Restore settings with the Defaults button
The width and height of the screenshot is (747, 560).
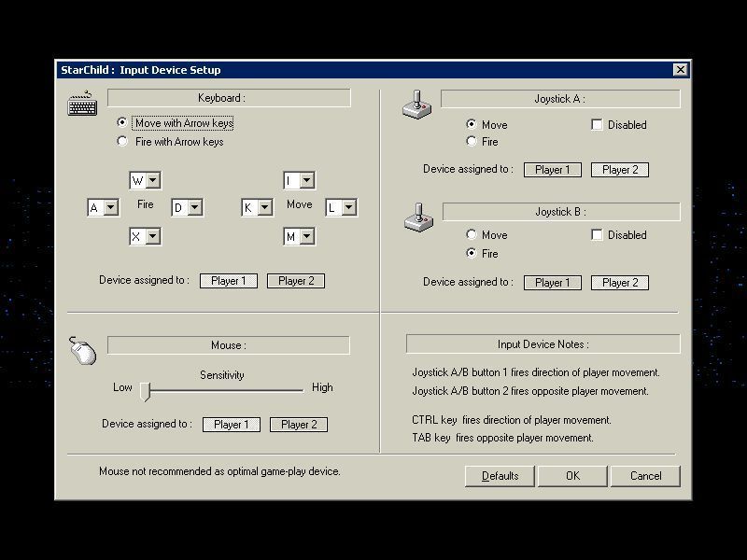coord(500,476)
